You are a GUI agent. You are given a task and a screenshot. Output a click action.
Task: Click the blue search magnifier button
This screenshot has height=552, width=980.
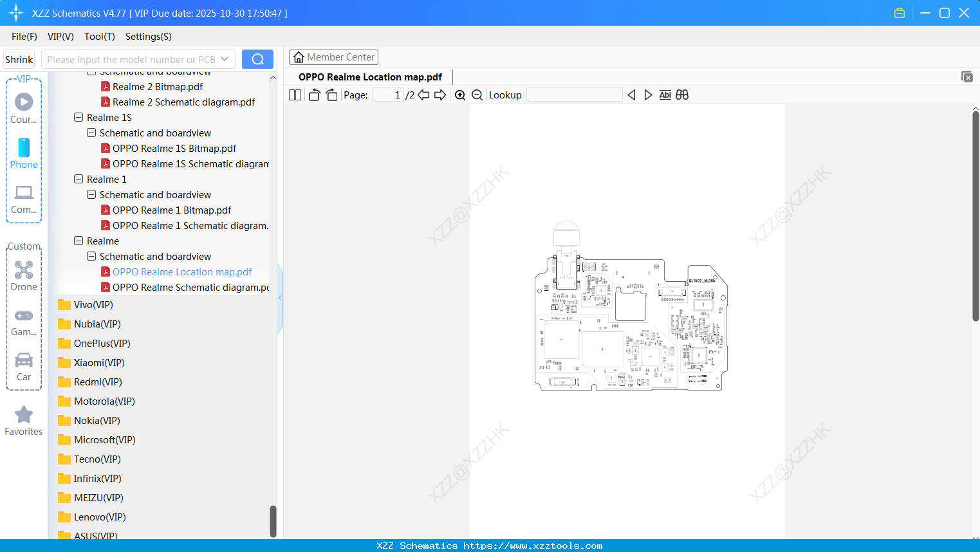(x=257, y=59)
